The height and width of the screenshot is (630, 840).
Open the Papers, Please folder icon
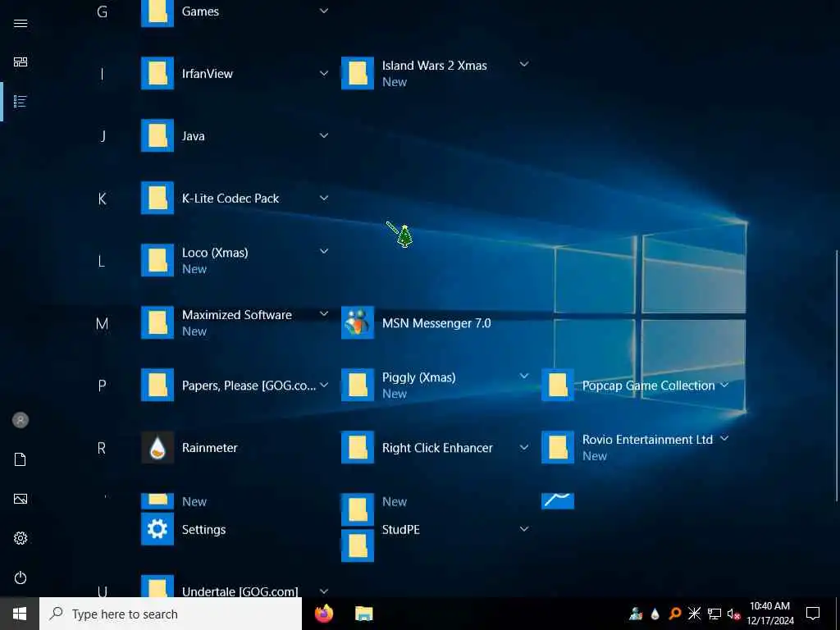[x=157, y=385]
